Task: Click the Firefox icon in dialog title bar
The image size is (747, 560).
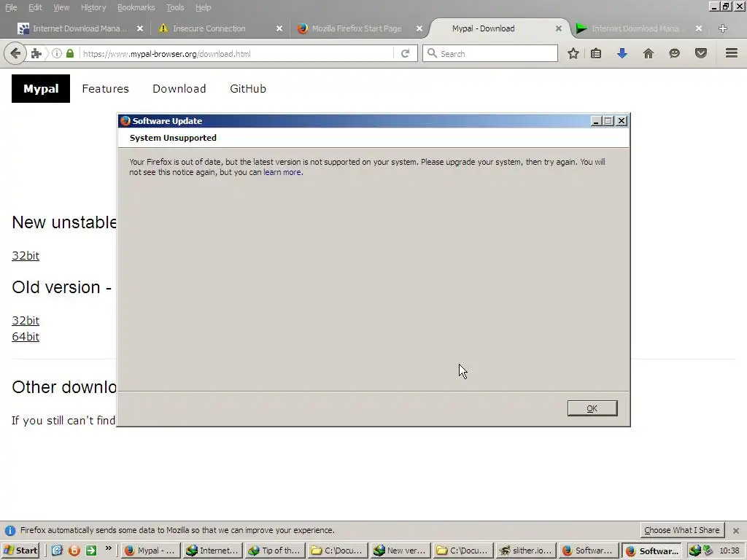Action: click(125, 121)
